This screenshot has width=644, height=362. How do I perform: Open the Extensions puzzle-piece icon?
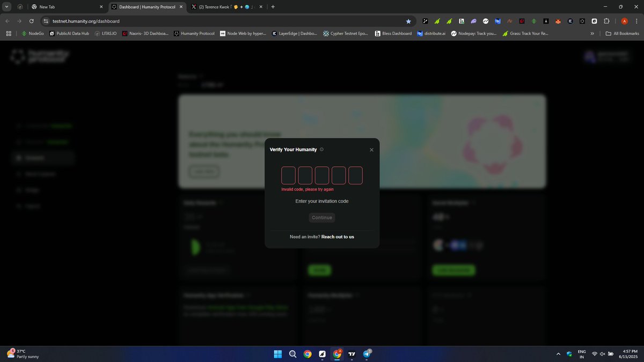[606, 21]
